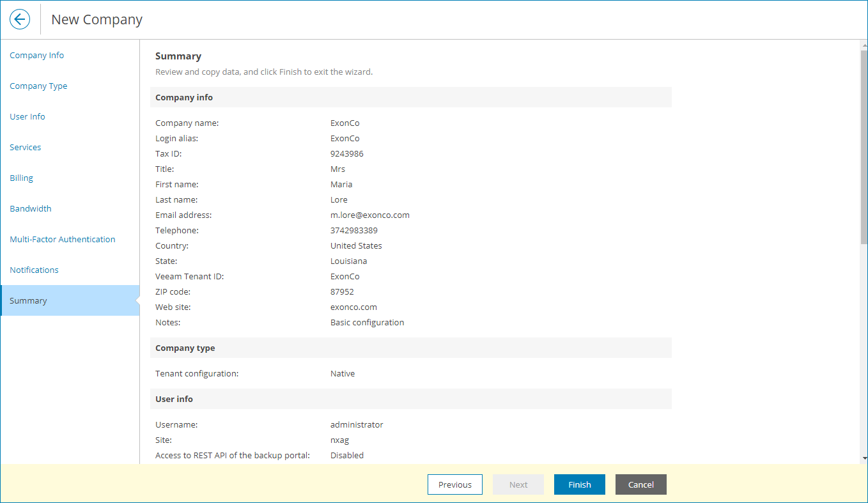Select the State value Louisiana
The width and height of the screenshot is (868, 503).
(349, 261)
